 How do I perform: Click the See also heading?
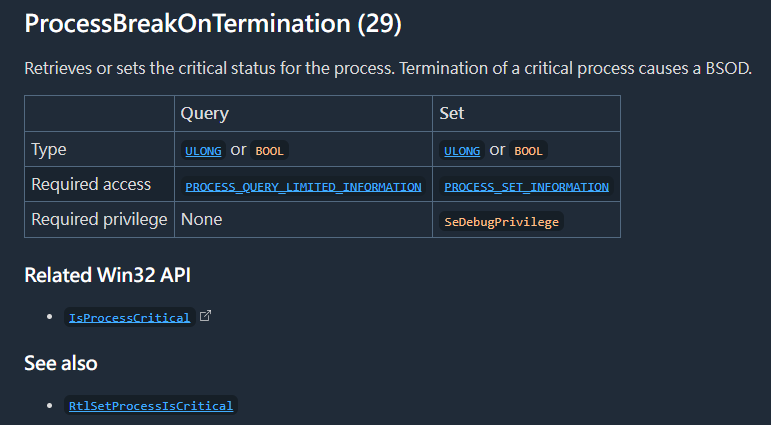pos(61,363)
